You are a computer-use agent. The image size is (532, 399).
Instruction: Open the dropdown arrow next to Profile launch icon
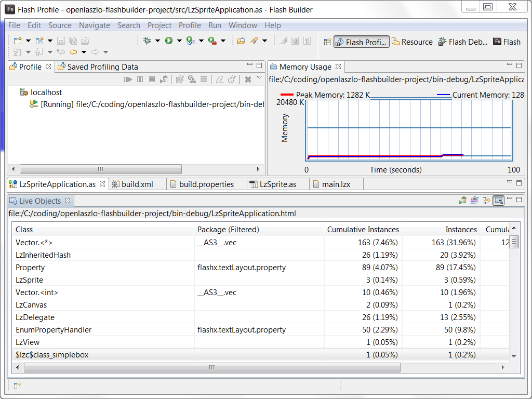[201, 41]
